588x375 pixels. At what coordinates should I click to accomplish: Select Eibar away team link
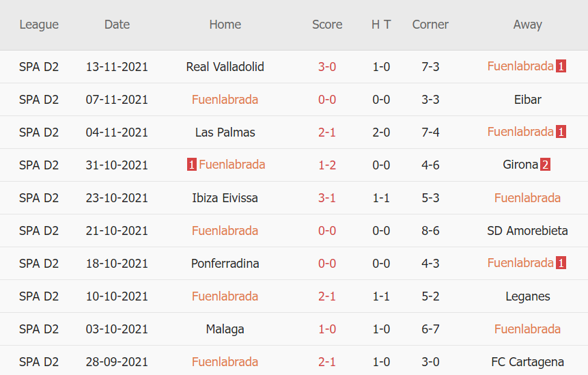527,100
